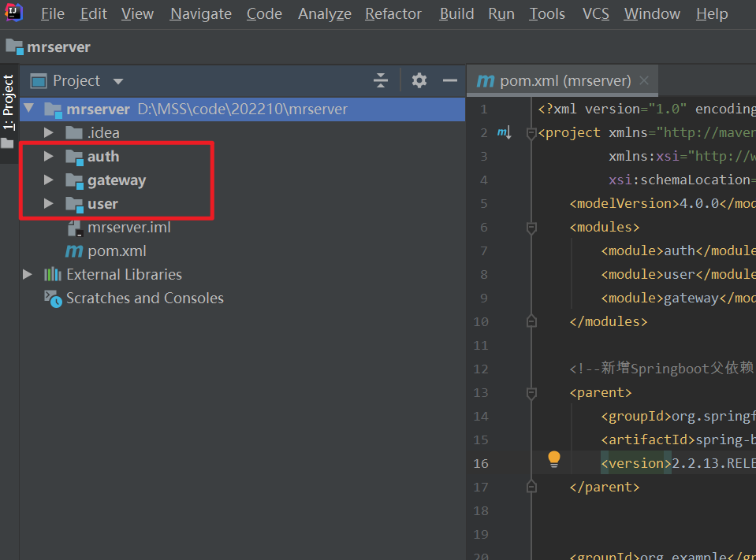Screen dimensions: 756x560
Task: Fold the modules block on line 6
Action: point(531,228)
